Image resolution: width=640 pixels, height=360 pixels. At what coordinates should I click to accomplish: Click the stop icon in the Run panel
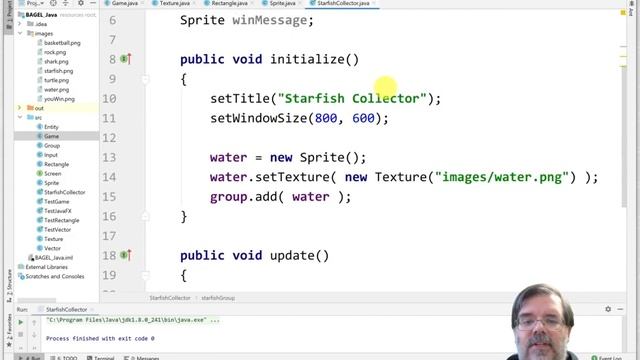pos(20,335)
